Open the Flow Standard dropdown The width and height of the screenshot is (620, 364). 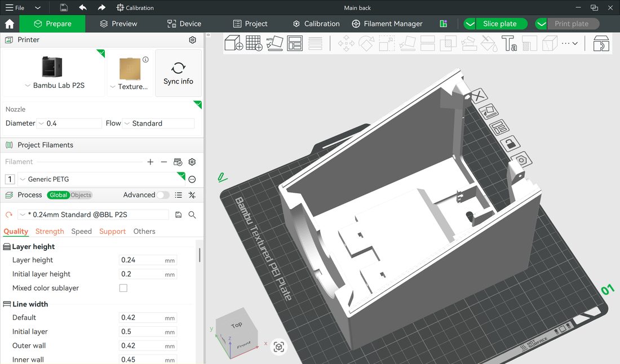(x=158, y=123)
